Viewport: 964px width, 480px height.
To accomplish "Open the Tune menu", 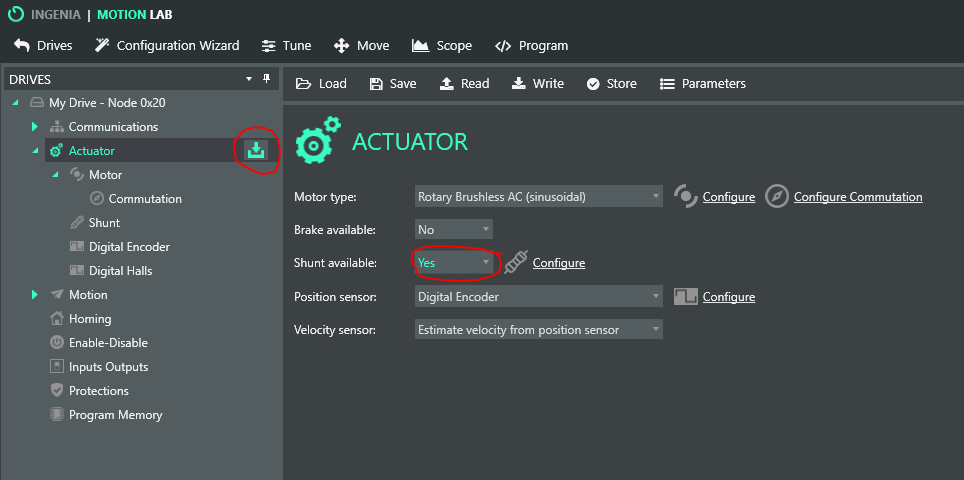I will tap(286, 45).
